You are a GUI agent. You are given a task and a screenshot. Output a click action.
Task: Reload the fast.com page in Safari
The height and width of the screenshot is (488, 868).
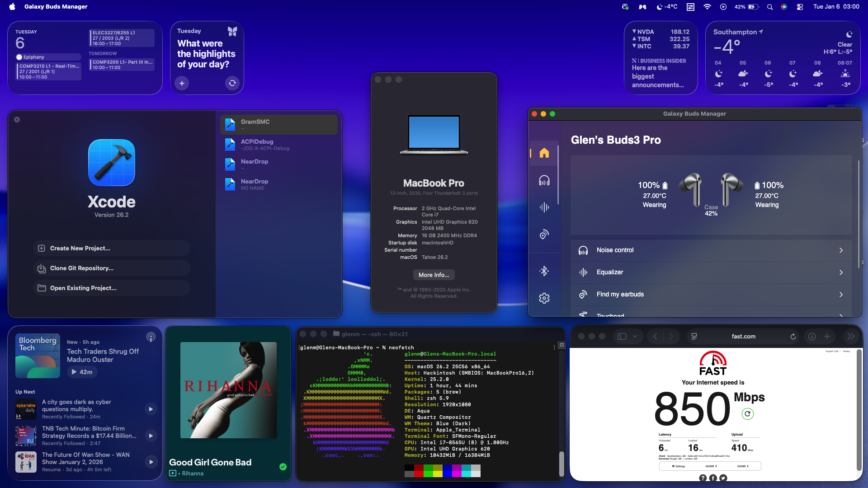793,336
